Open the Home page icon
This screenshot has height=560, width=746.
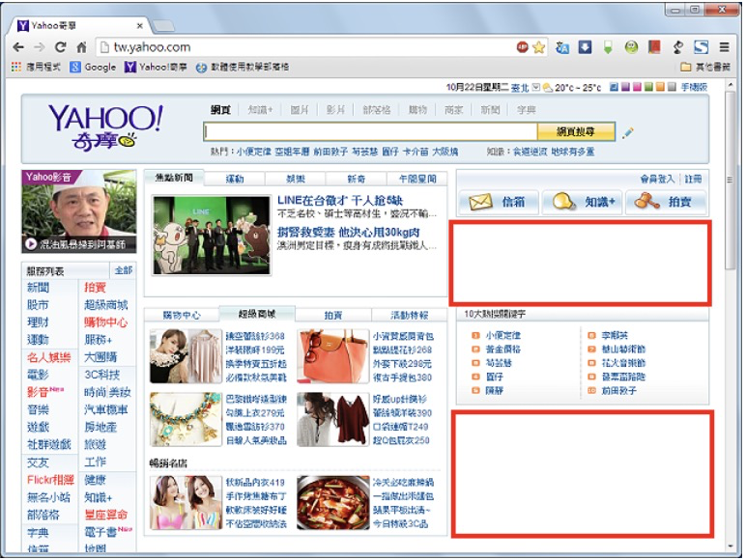pyautogui.click(x=82, y=47)
